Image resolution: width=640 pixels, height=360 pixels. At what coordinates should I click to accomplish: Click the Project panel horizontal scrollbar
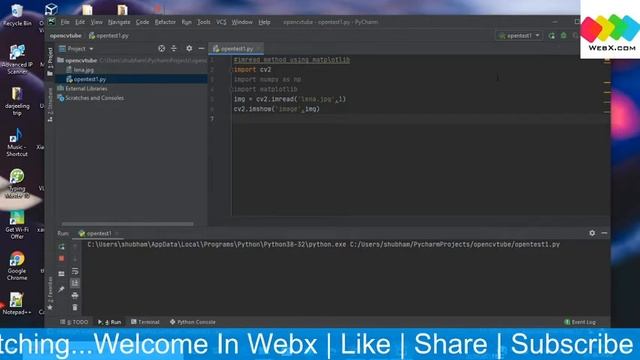(127, 224)
